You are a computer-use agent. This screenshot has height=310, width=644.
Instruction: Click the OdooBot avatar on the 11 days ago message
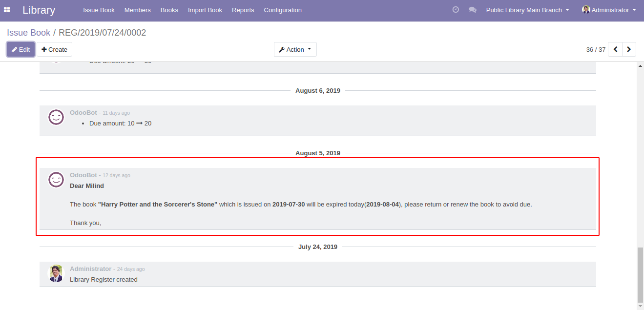56,117
